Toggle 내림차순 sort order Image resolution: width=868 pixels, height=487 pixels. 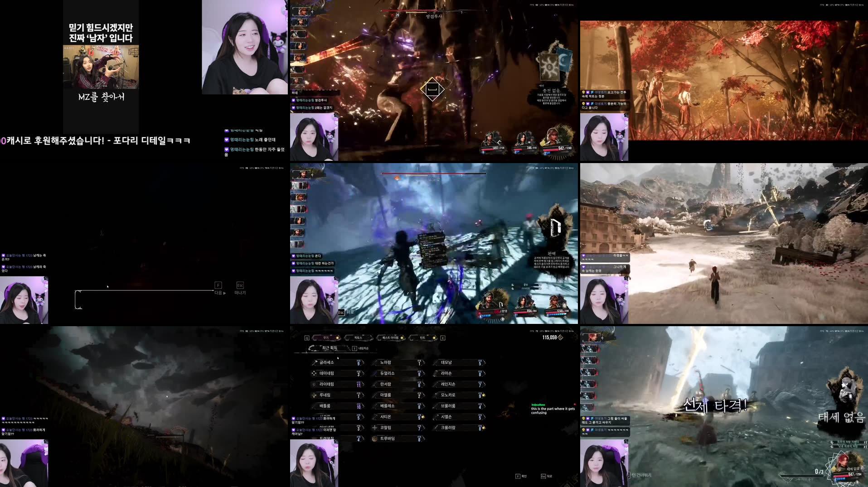coord(360,348)
